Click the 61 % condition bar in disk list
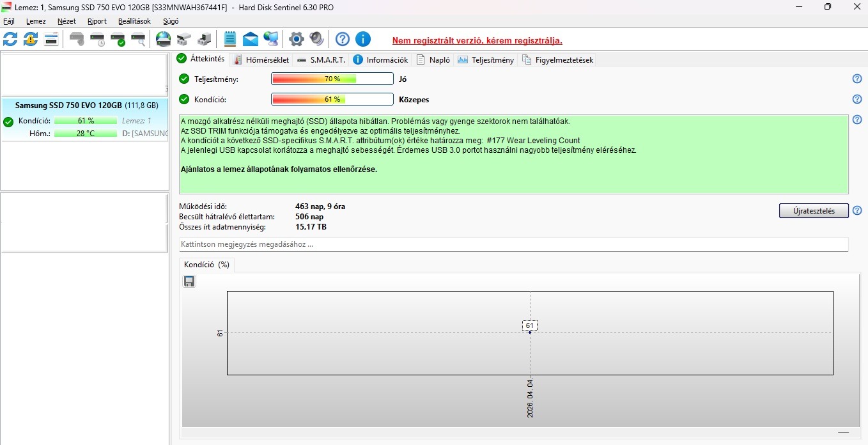 86,121
